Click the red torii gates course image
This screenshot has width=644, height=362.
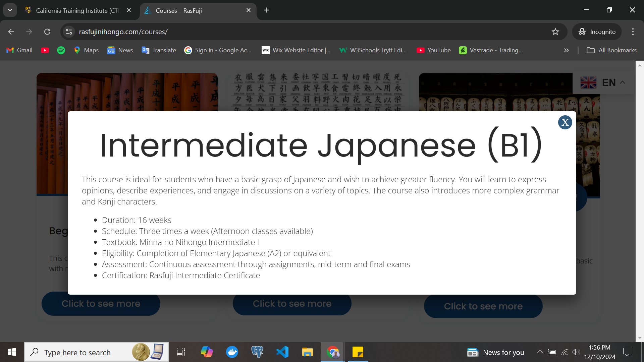click(127, 92)
